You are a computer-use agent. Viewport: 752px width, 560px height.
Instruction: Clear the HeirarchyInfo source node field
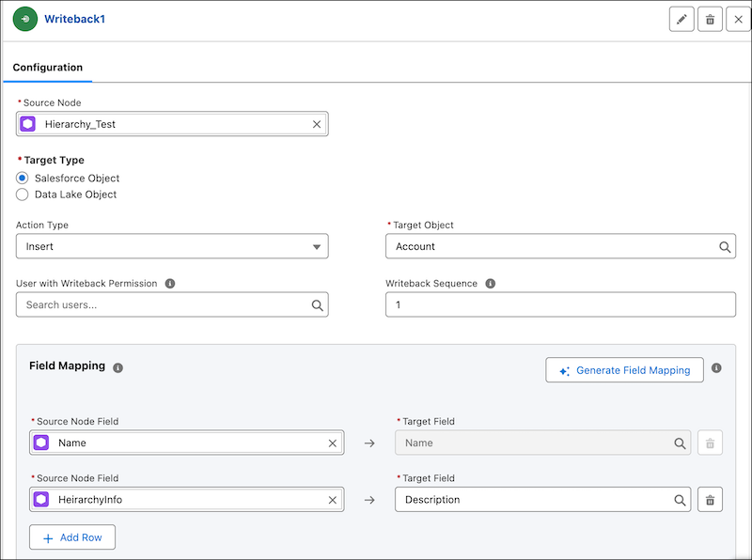[x=333, y=500]
